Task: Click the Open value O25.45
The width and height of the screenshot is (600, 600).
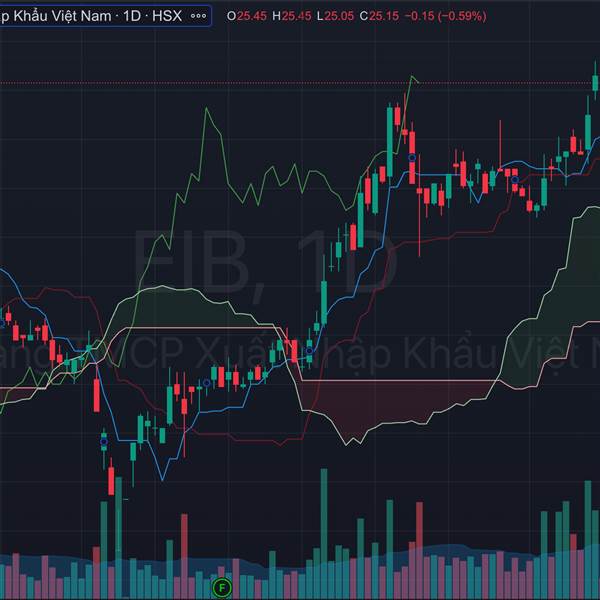Action: [x=247, y=16]
